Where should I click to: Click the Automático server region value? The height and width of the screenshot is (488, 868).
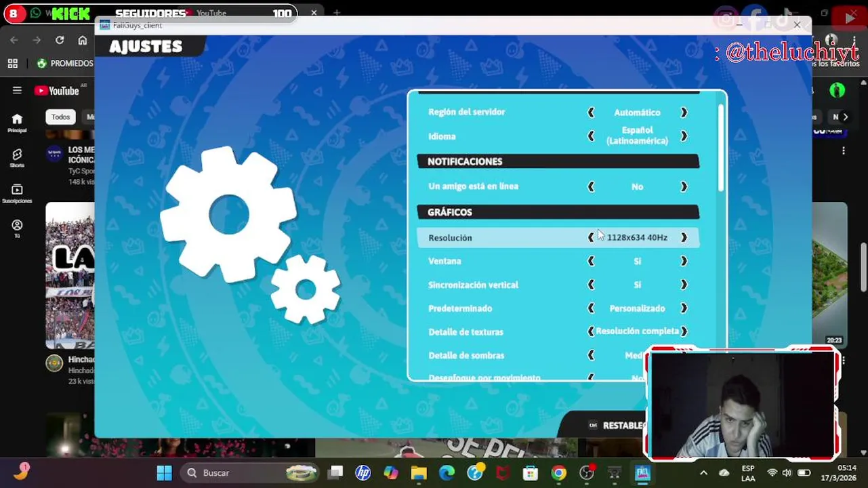pyautogui.click(x=637, y=113)
